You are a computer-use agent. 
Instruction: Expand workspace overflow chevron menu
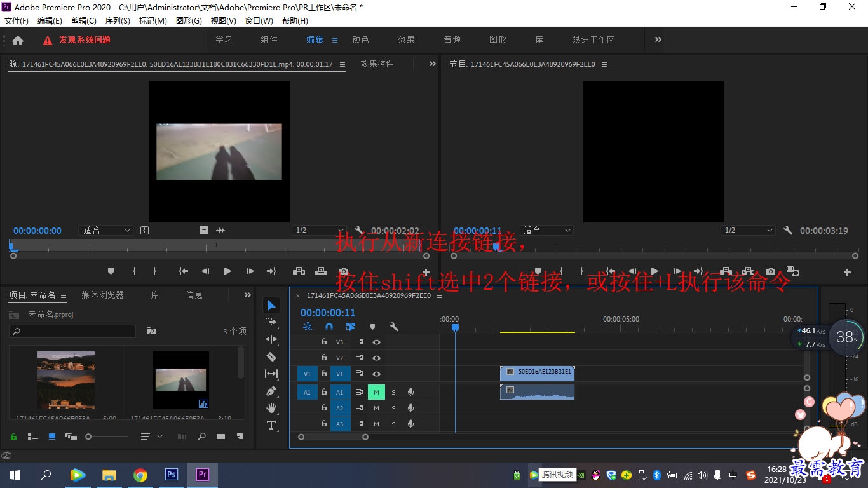[x=658, y=39]
